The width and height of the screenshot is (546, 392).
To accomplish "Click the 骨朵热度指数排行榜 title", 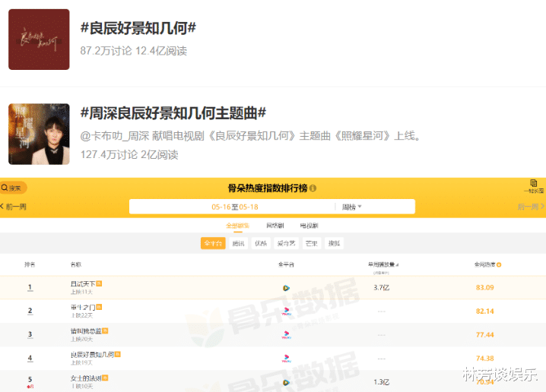I will coord(268,188).
